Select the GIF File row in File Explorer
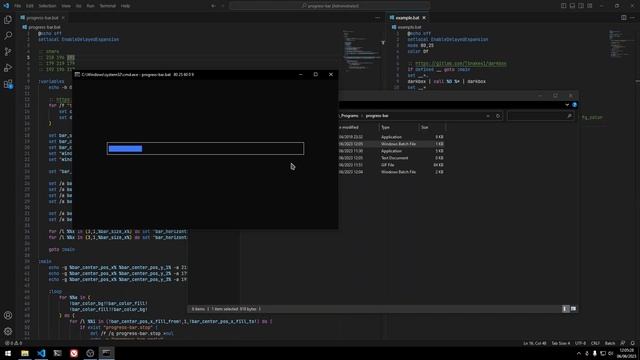 391,165
